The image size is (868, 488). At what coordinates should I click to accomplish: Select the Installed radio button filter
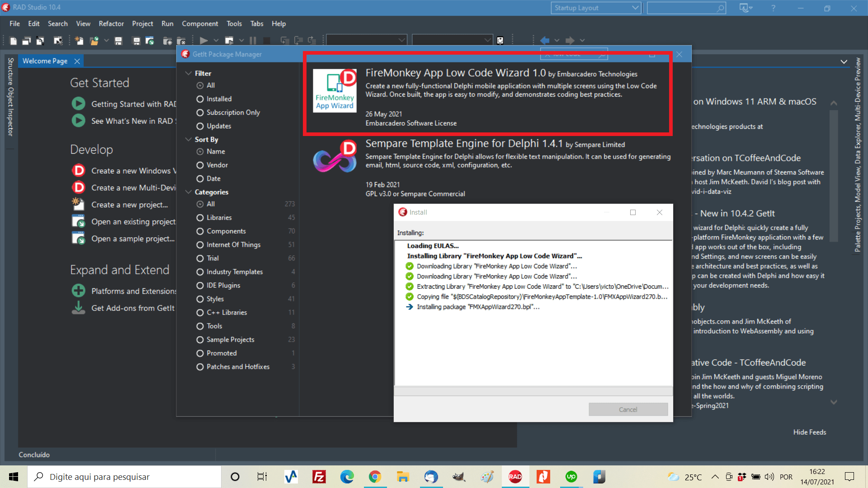200,99
